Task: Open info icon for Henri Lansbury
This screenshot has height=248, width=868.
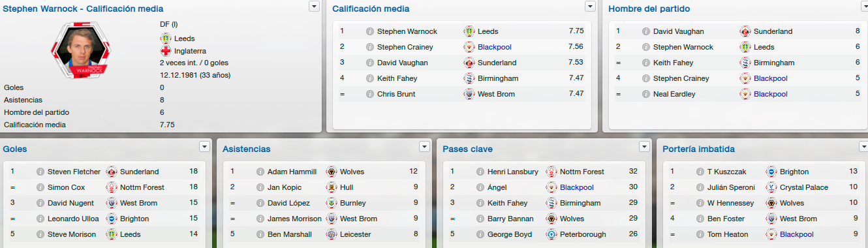Action: tap(480, 172)
